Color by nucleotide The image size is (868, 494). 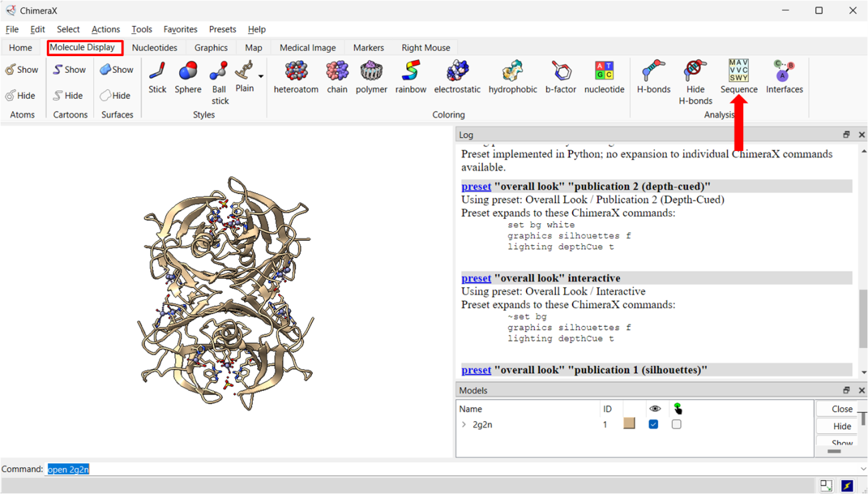(x=604, y=78)
